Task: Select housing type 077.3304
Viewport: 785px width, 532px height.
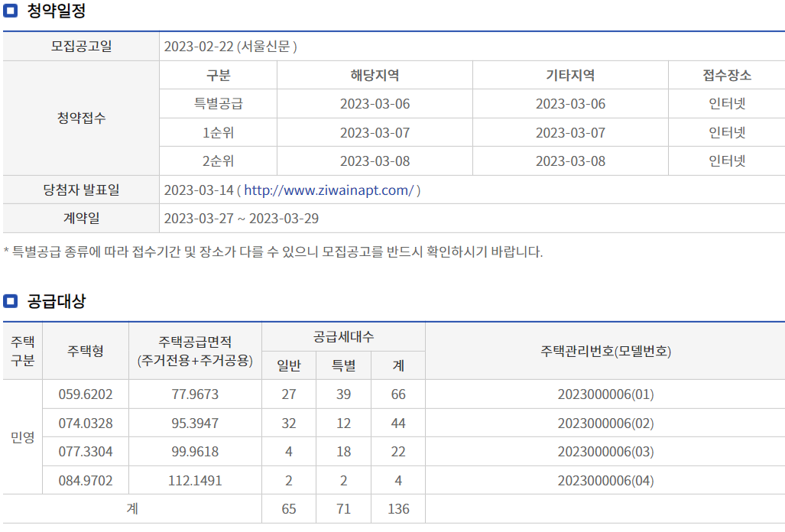Action: 86,452
